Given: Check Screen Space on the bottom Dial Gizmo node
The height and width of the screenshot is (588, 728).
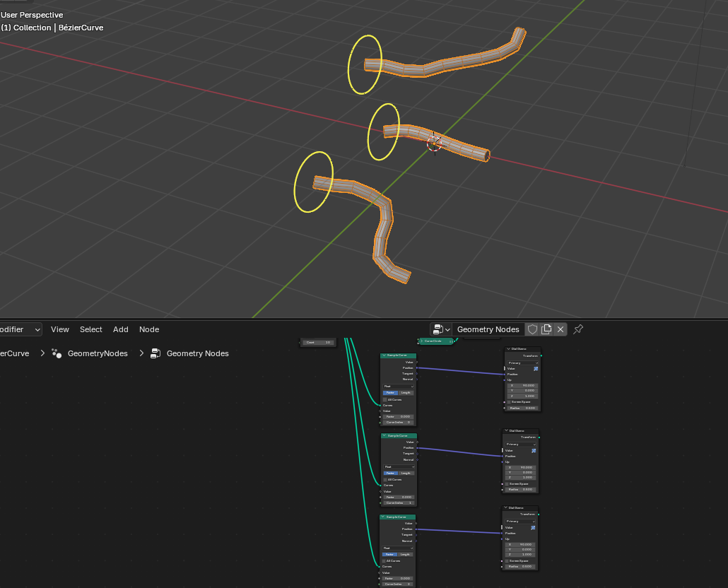Looking at the screenshot, I should click(506, 560).
